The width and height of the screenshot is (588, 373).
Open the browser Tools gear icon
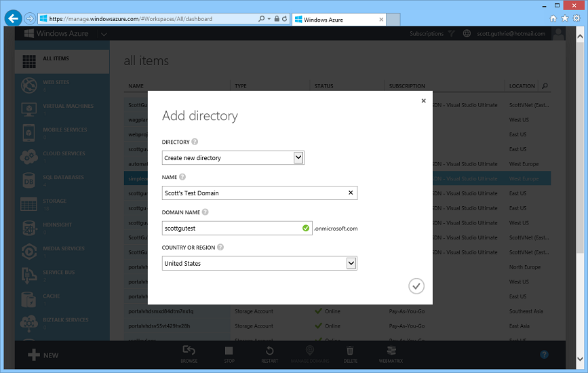576,18
